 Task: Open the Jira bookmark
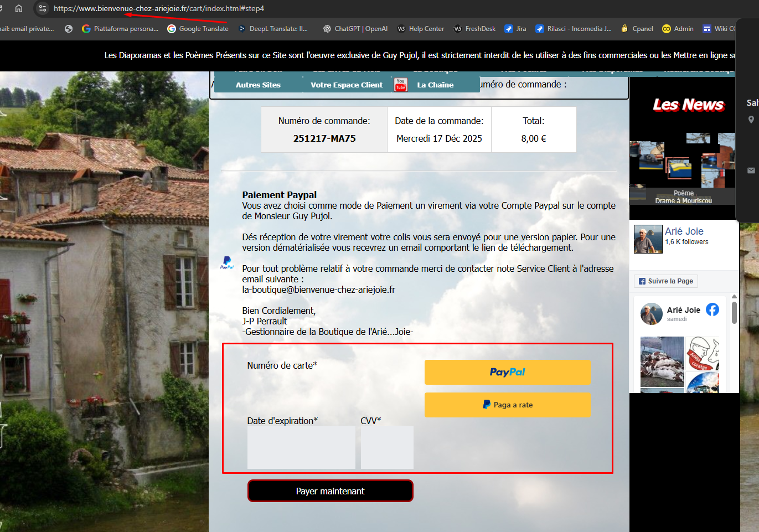tap(515, 29)
